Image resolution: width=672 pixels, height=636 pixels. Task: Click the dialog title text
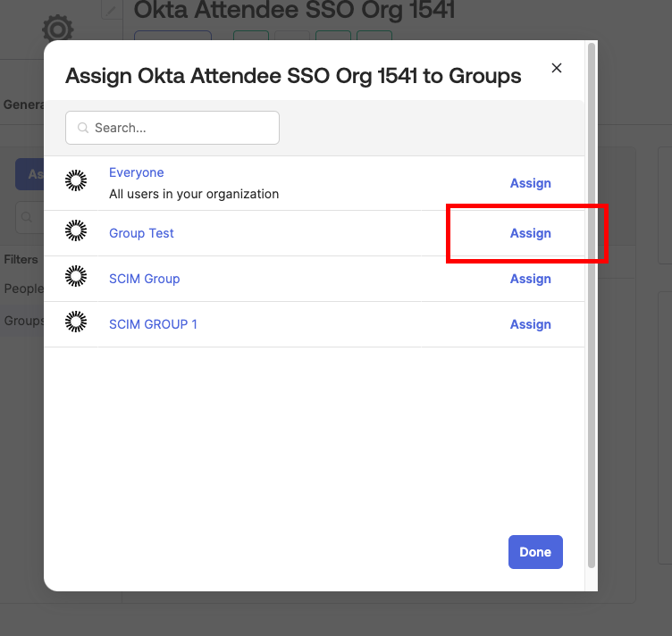coord(293,76)
